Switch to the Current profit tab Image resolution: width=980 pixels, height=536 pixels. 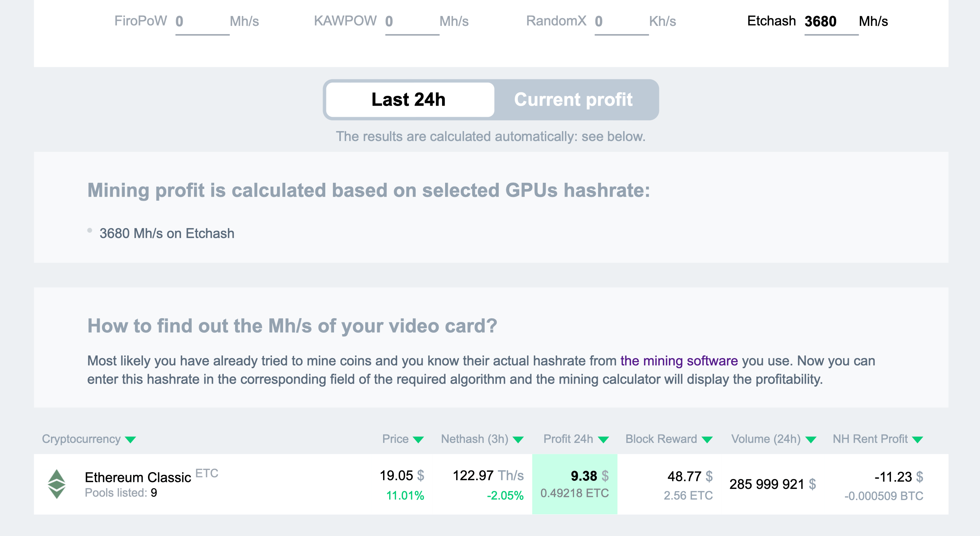coord(573,100)
